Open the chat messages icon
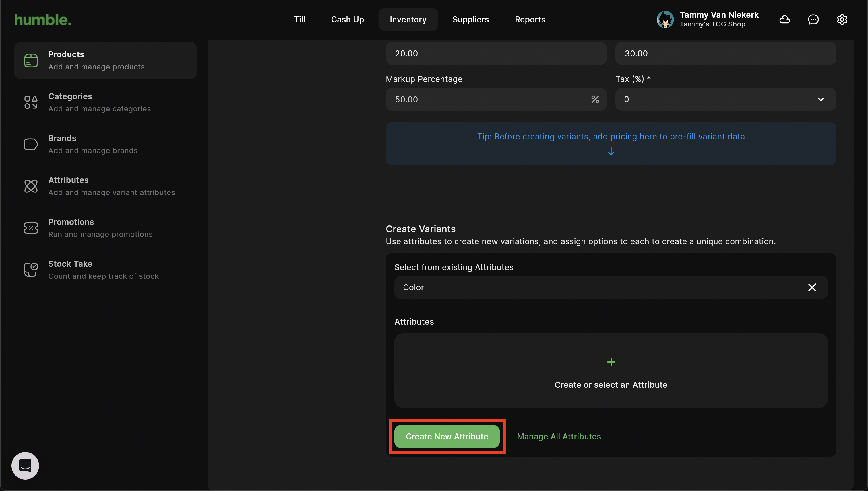This screenshot has height=491, width=868. point(813,20)
